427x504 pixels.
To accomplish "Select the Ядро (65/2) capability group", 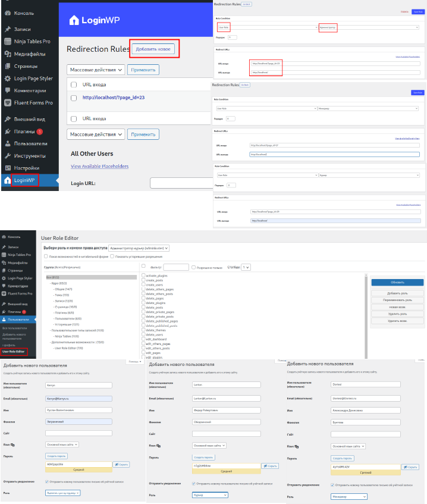I will coord(59,283).
